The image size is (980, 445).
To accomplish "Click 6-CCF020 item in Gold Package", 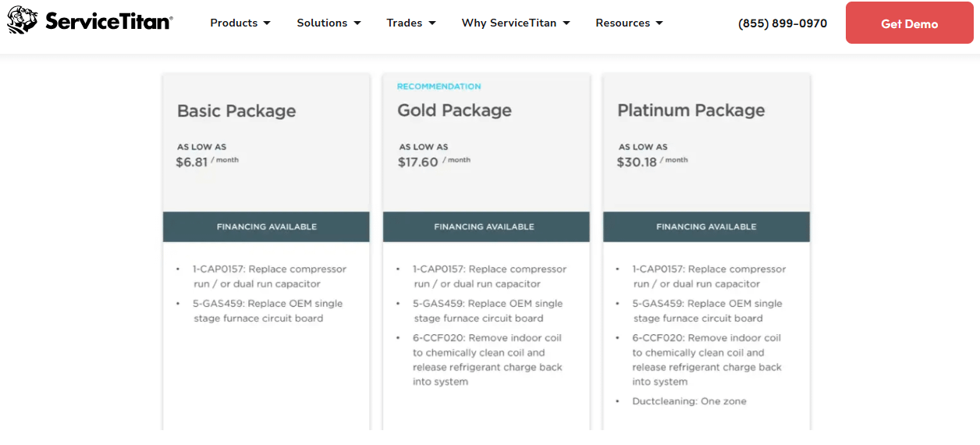I will [x=488, y=360].
